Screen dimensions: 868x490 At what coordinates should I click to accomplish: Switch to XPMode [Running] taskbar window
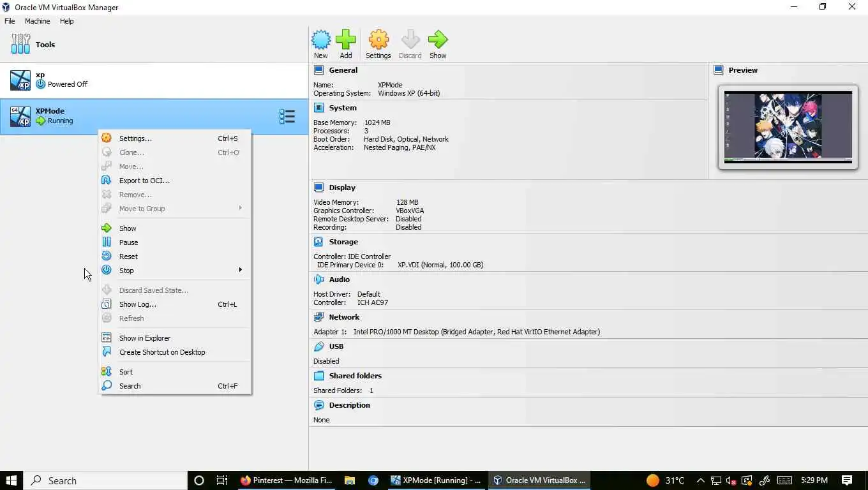point(436,480)
